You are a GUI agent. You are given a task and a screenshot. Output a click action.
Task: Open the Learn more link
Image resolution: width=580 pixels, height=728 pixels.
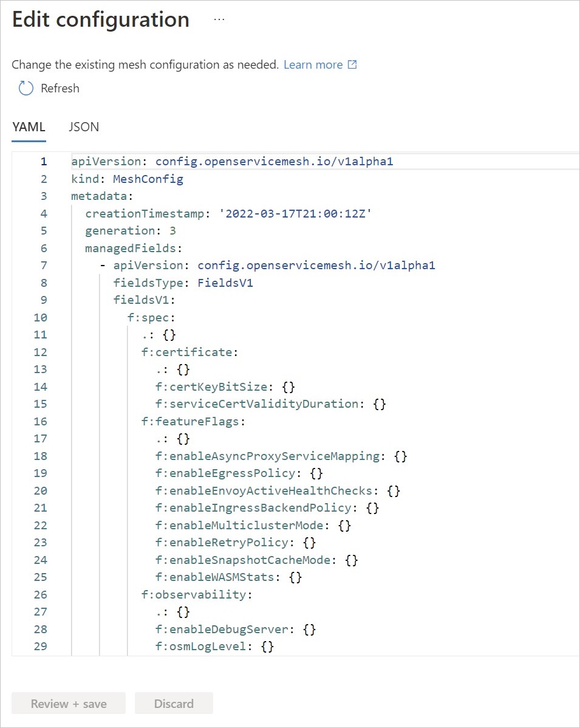(x=313, y=64)
